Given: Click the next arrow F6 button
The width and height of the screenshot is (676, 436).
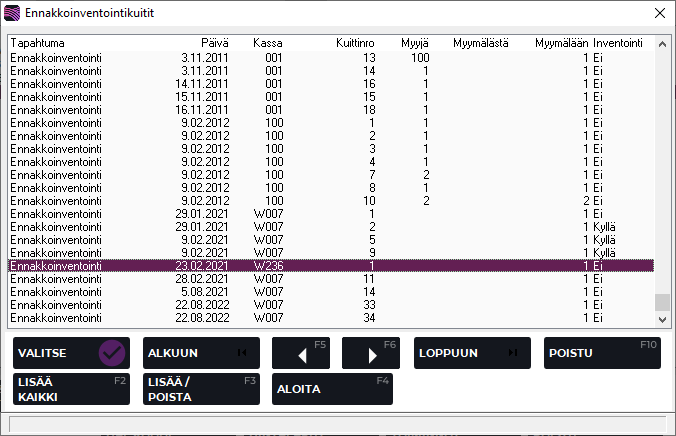Looking at the screenshot, I should pyautogui.click(x=371, y=353).
